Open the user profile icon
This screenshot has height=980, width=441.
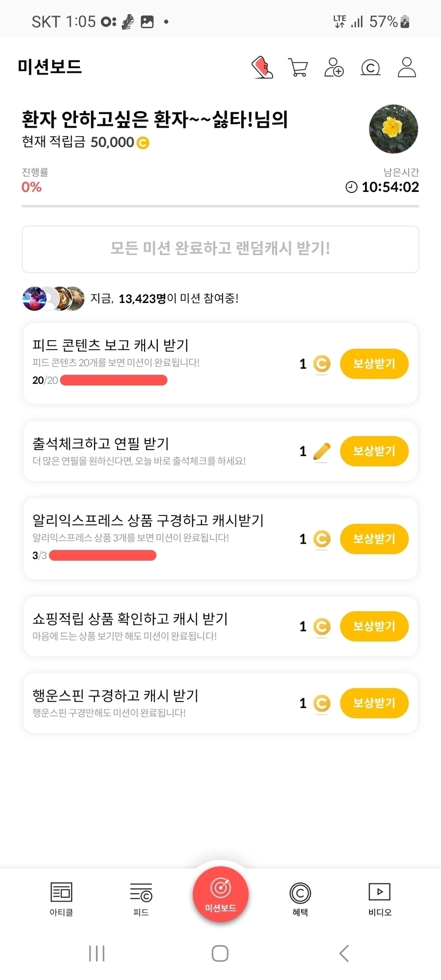click(x=406, y=67)
